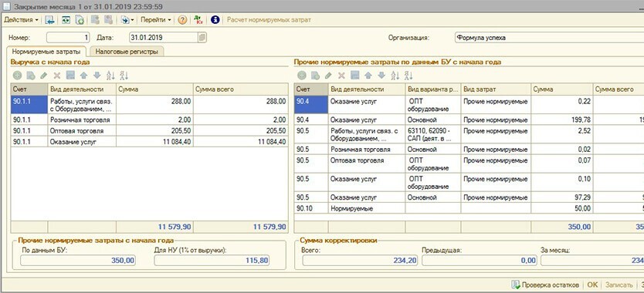This screenshot has height=293, width=644.
Task: Click edit pencil icon in Выручка table toolbar
Action: point(43,76)
